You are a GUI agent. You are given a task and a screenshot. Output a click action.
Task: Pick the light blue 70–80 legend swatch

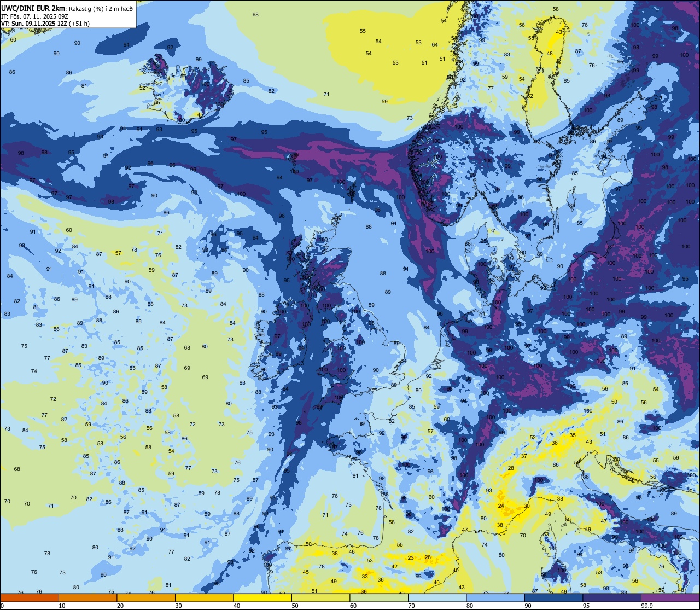tap(437, 597)
